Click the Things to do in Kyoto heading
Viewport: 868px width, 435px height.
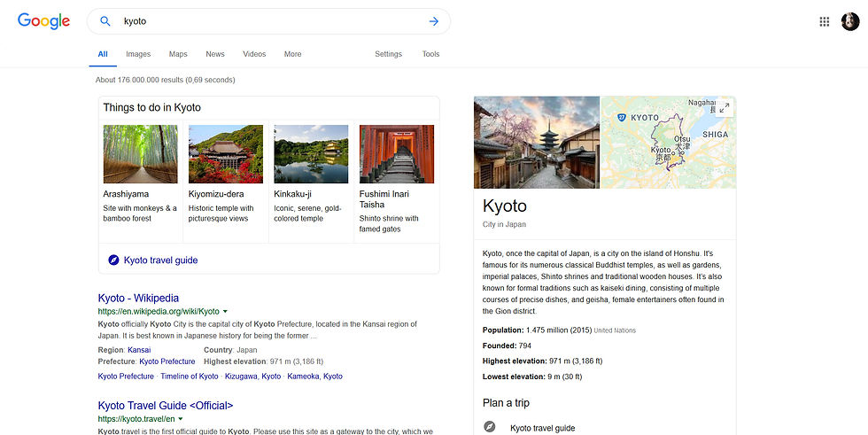(x=152, y=107)
